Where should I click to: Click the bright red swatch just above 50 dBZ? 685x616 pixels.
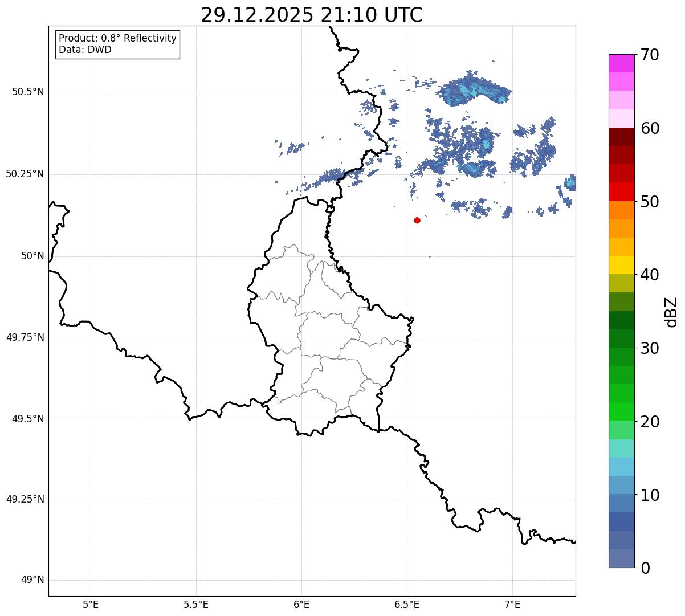click(622, 192)
